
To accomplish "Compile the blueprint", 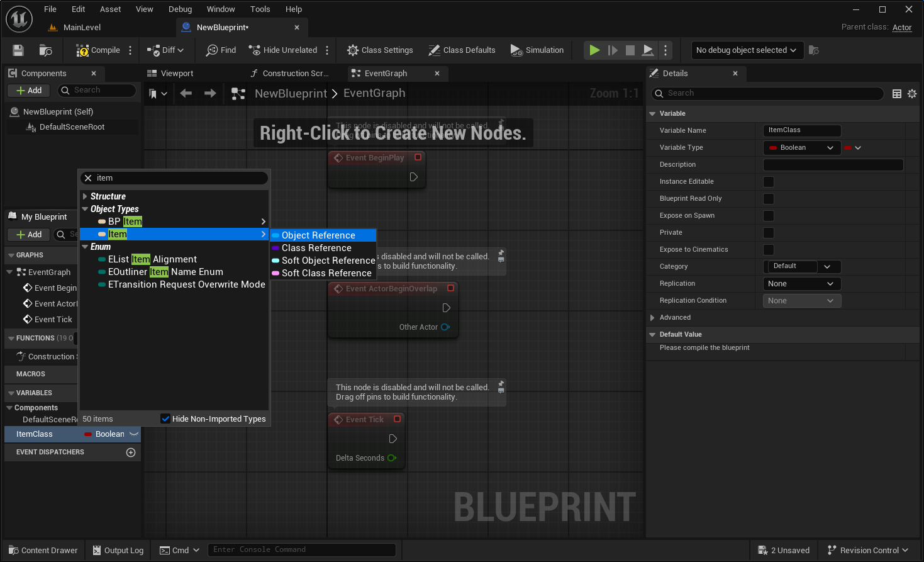I will [98, 50].
